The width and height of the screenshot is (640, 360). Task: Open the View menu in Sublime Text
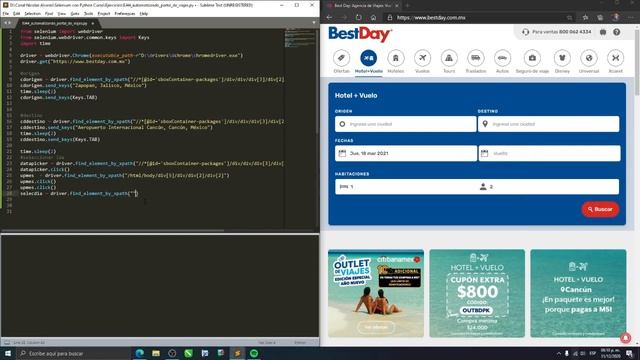tap(62, 13)
